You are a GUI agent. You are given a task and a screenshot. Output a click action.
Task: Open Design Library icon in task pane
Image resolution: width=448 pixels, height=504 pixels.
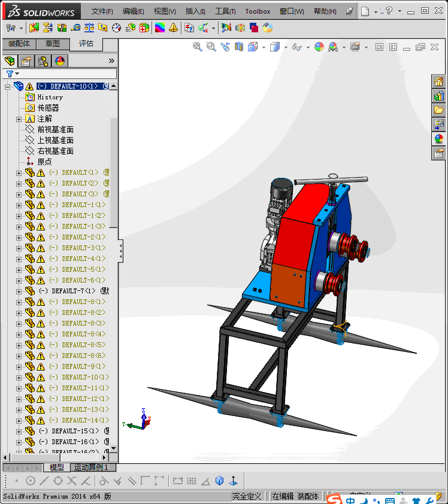[x=439, y=96]
